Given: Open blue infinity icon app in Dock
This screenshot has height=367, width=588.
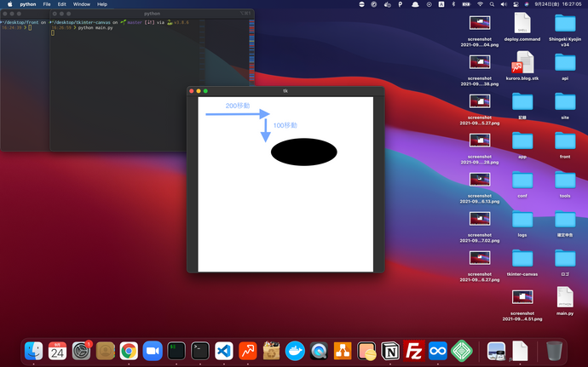Looking at the screenshot, I should (438, 352).
